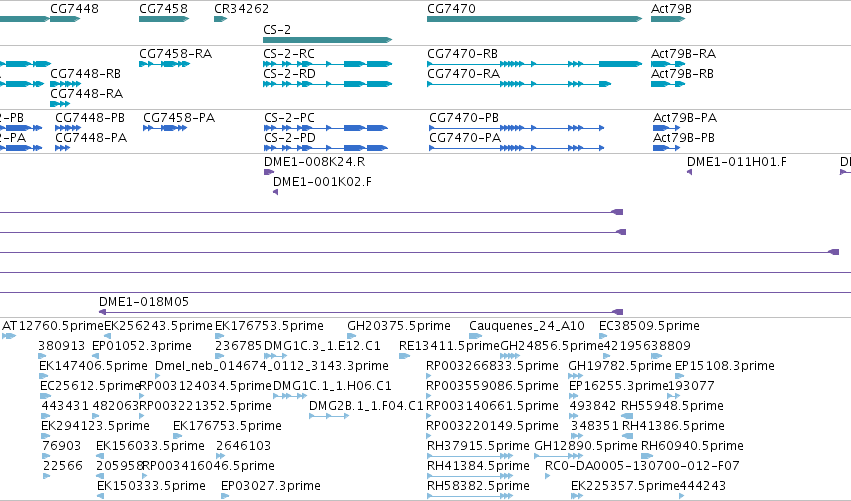Click the EK294123.5prime EST label
The width and height of the screenshot is (851, 501).
96,426
